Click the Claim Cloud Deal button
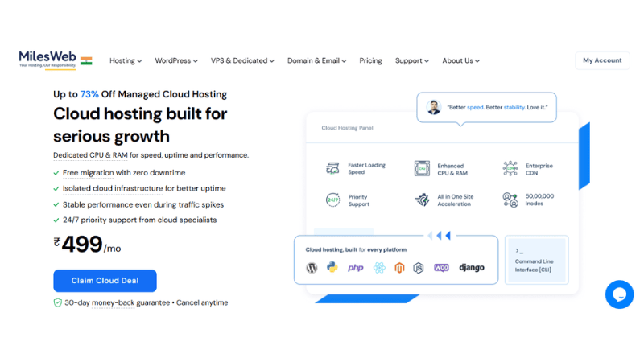The height and width of the screenshot is (358, 644). click(x=105, y=281)
